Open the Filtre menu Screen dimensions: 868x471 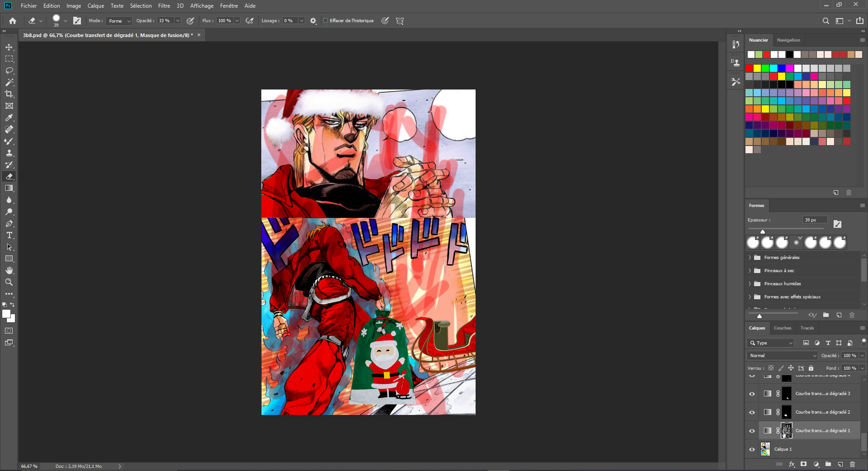tap(164, 6)
